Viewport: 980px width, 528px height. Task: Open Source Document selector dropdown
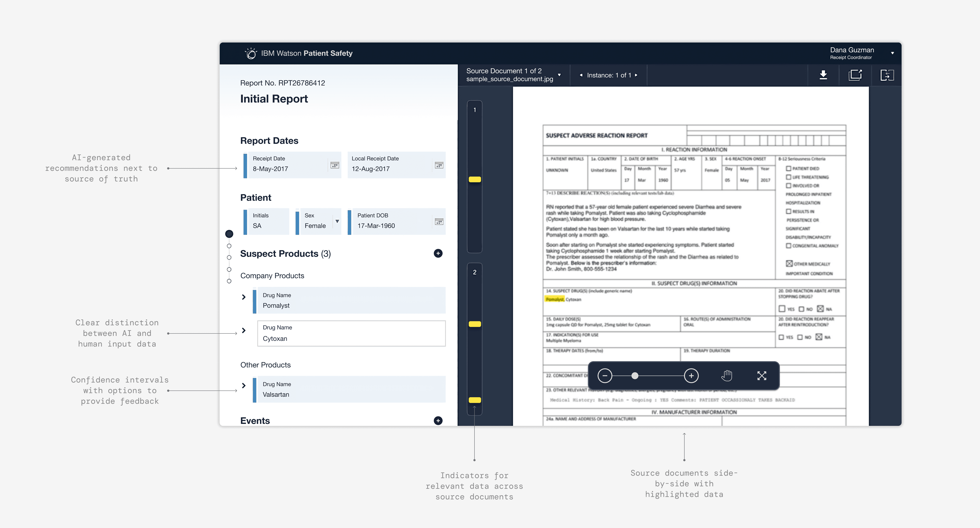click(x=559, y=75)
